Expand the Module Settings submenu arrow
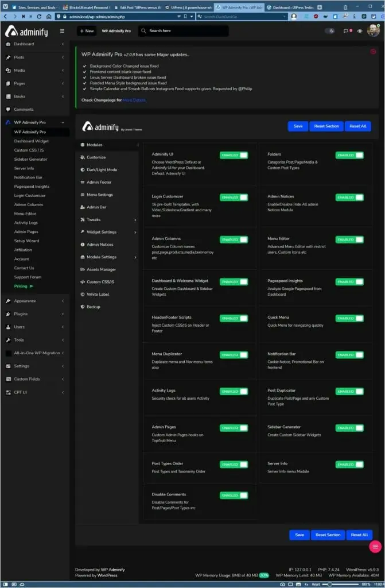This screenshot has width=385, height=588. pyautogui.click(x=135, y=257)
